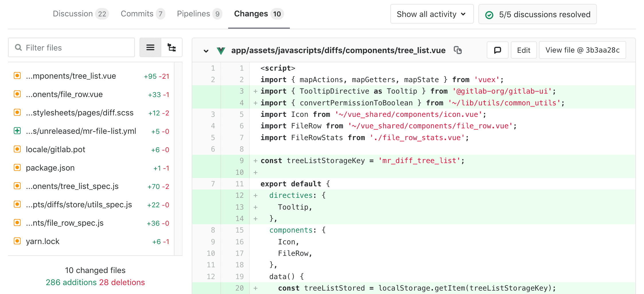This screenshot has height=294, width=644.
Task: Switch to tree view layout
Action: tap(172, 48)
